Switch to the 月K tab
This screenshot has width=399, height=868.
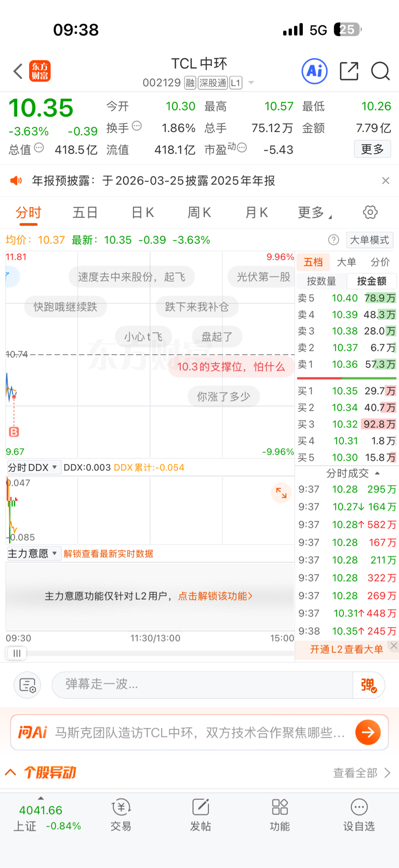click(257, 213)
